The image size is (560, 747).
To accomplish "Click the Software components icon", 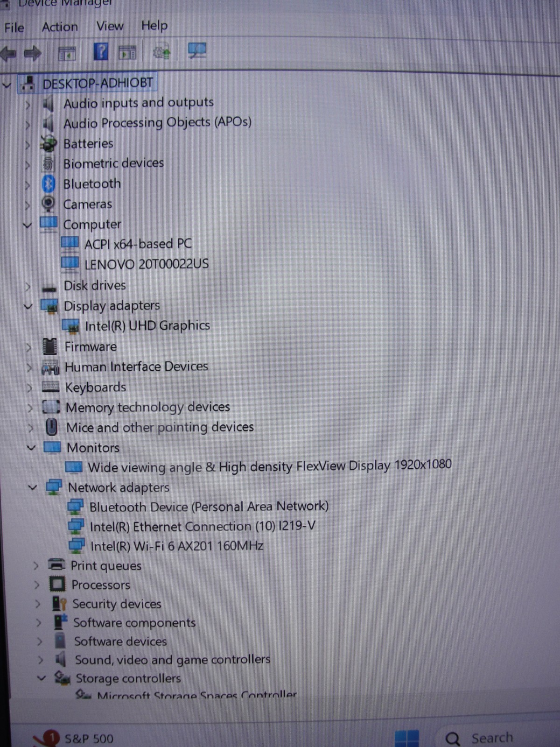I will point(60,622).
